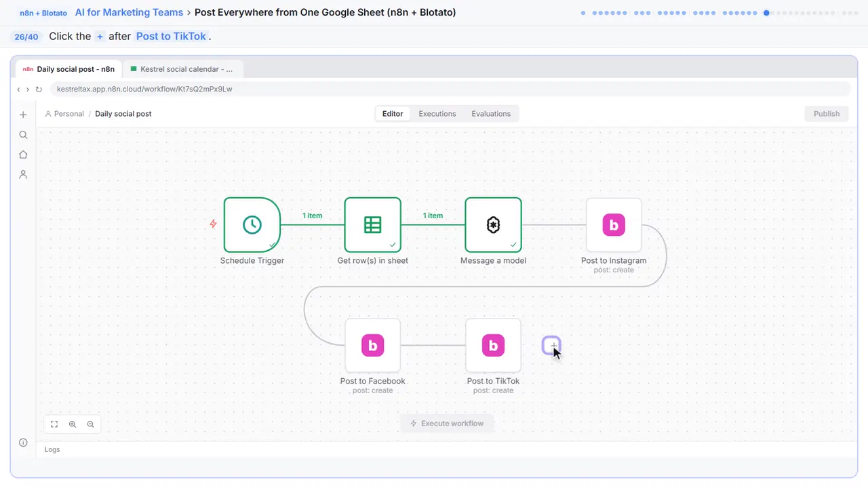Switch to the Executions tab

click(437, 114)
